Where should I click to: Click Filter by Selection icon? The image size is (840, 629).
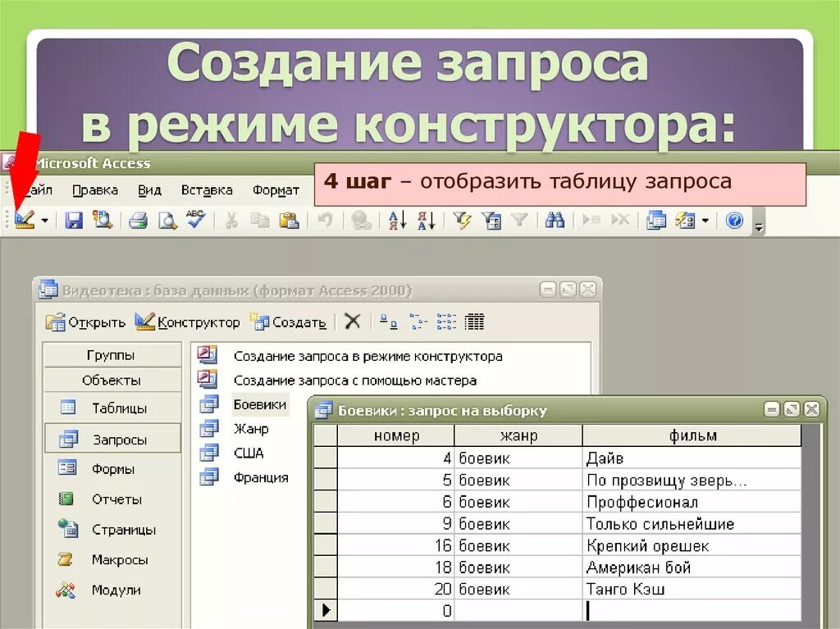click(x=463, y=221)
